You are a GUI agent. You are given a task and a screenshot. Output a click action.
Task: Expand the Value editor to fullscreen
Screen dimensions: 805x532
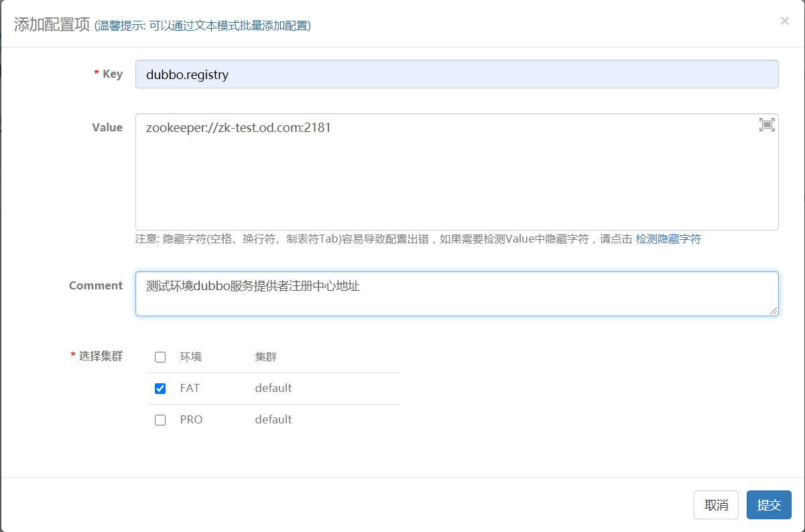point(767,125)
